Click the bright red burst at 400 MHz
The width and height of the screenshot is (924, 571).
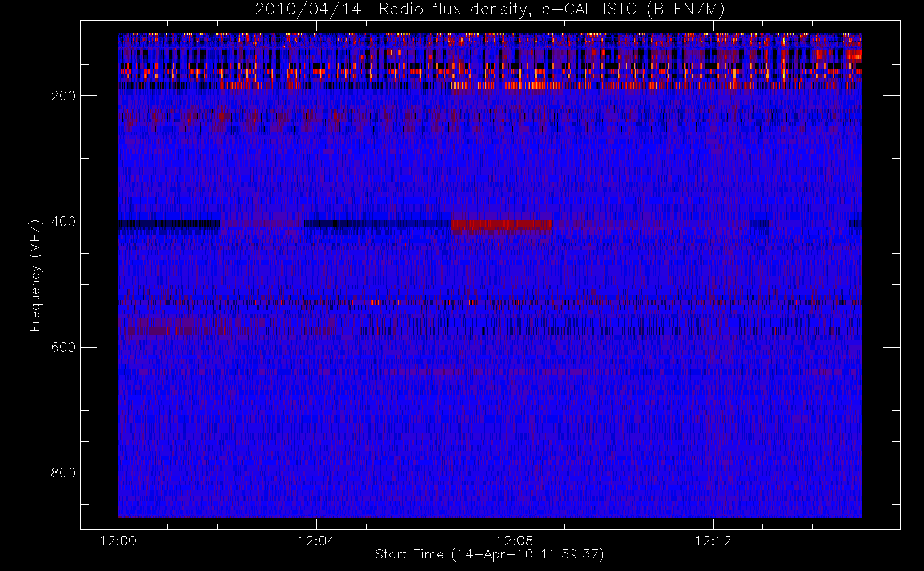[501, 225]
